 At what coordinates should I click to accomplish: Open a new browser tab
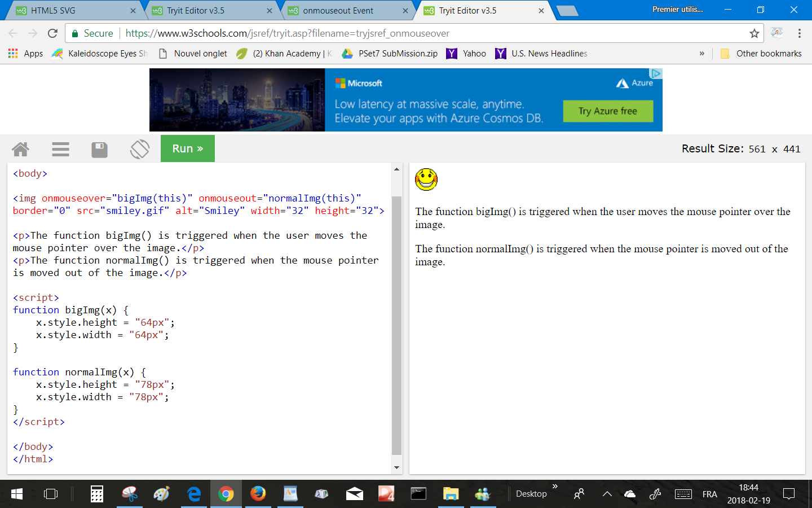pos(567,10)
